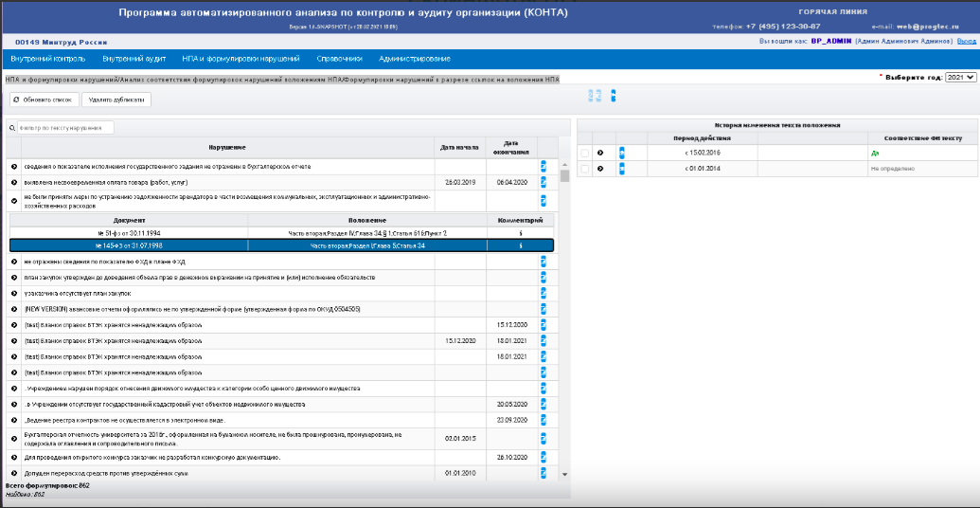Click edit icon for 'план закупок утвержден' row
Viewport: 980px width, 508px height.
(543, 277)
